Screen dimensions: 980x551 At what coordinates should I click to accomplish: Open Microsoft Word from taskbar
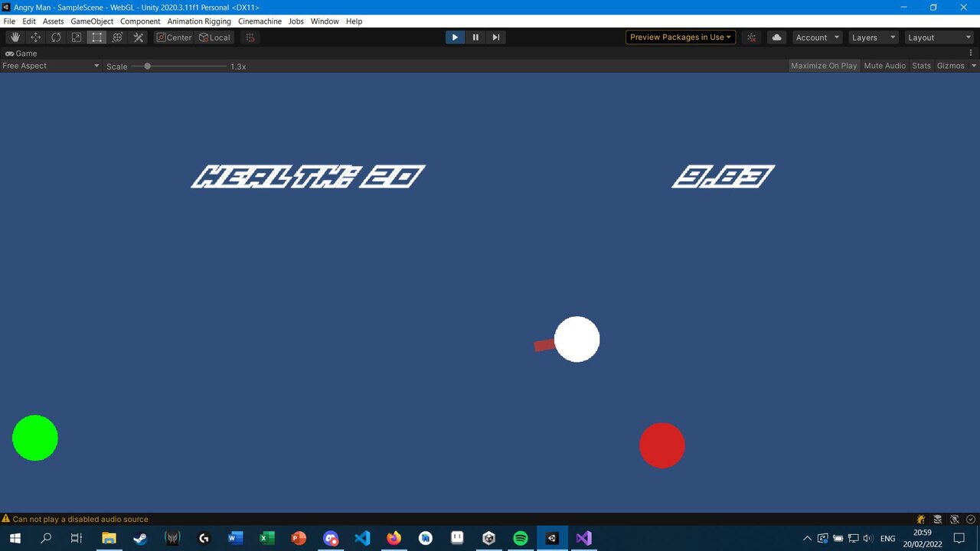(235, 538)
